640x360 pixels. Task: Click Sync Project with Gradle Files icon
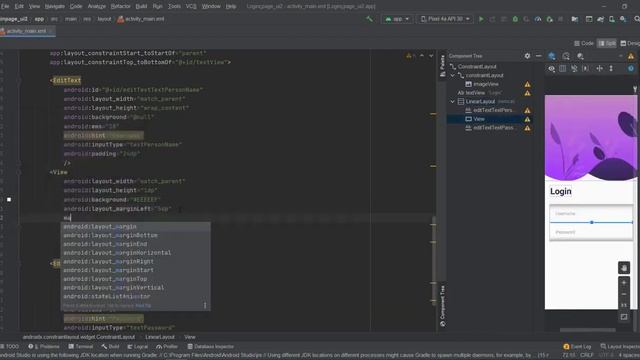click(x=600, y=19)
